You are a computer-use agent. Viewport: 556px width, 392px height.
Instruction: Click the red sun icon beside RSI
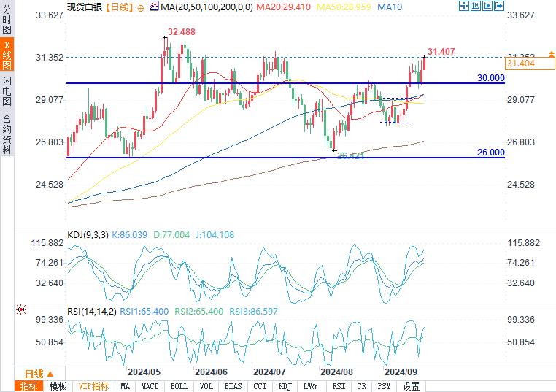click(21, 310)
